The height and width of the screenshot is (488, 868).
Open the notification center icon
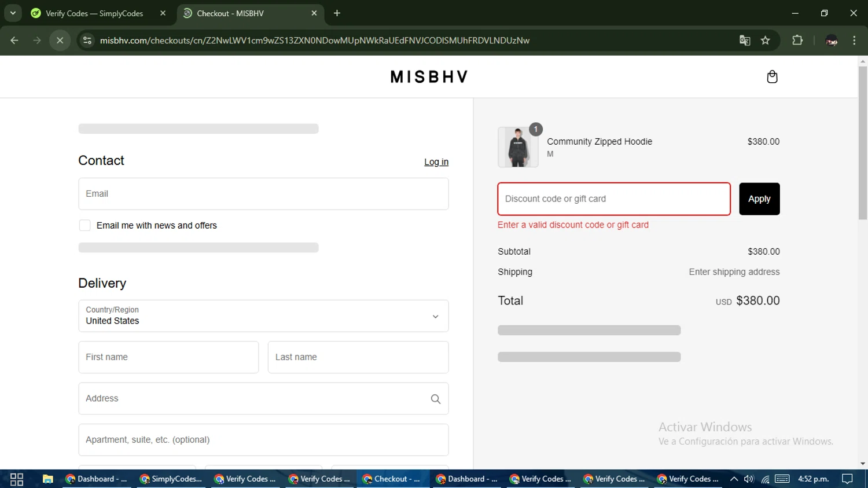[848, 479]
